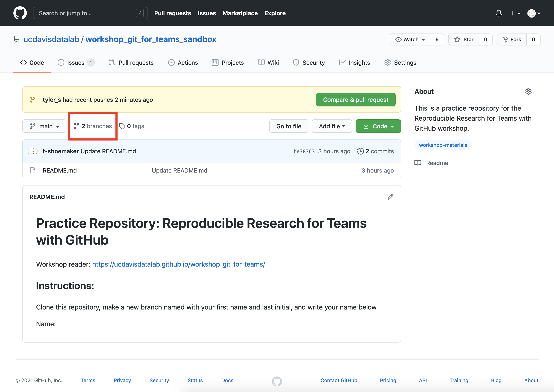Image resolution: width=554 pixels, height=392 pixels.
Task: Switch to the Projects tab
Action: coord(228,63)
